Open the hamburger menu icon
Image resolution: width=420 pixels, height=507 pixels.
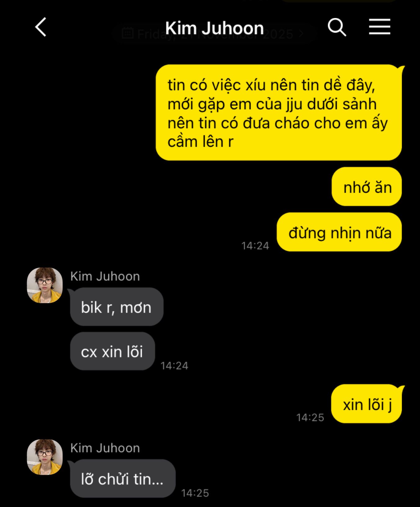(379, 26)
